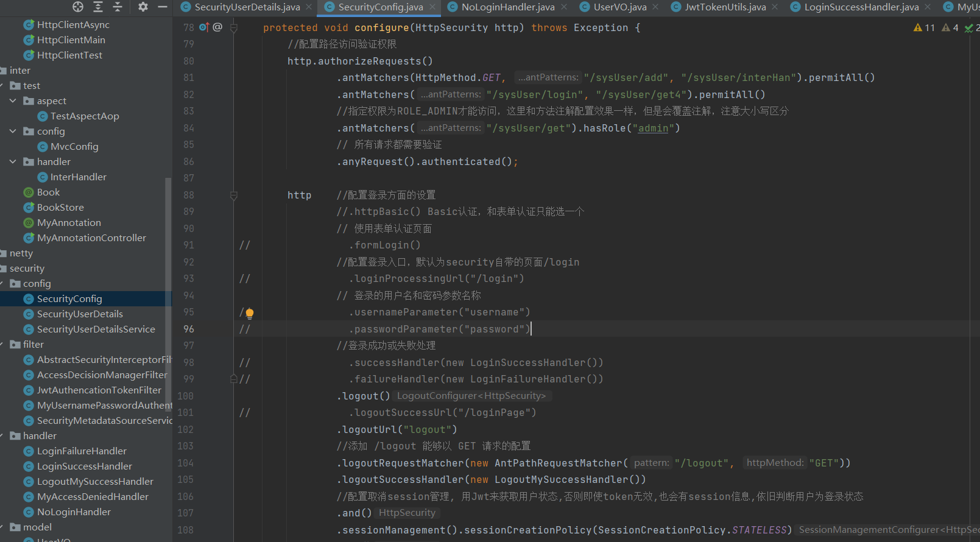Screen dimensions: 980x542
Task: Select LoginSuccessHandler in project tree
Action: (85, 466)
